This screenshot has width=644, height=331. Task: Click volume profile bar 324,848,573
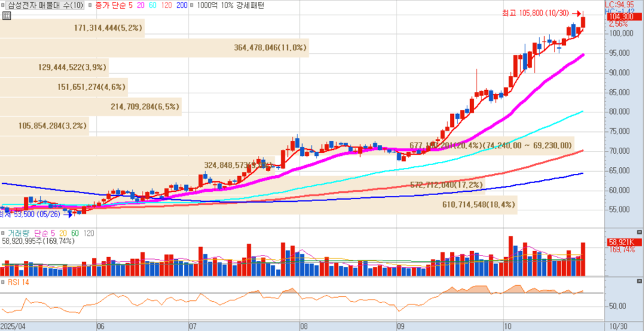137,165
